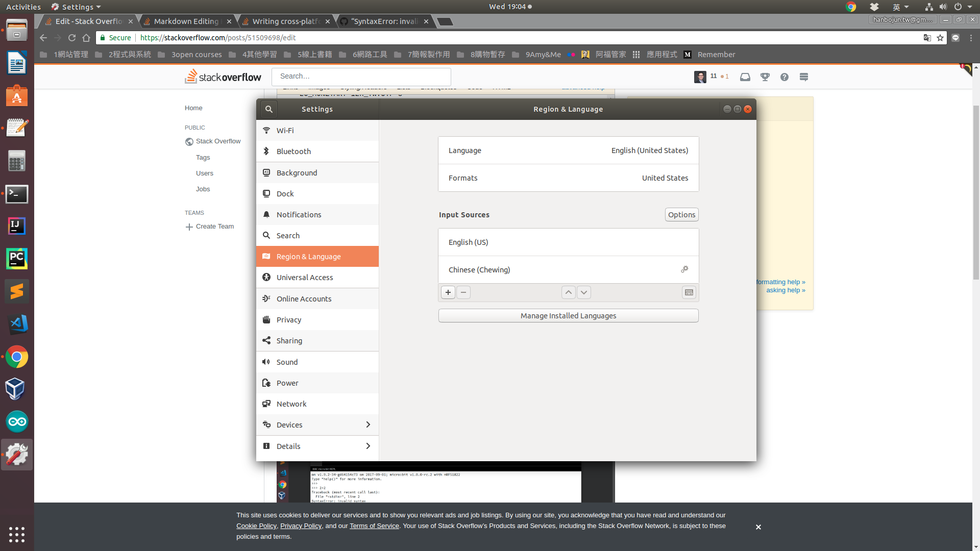Open Bluetooth settings panel

coord(317,152)
